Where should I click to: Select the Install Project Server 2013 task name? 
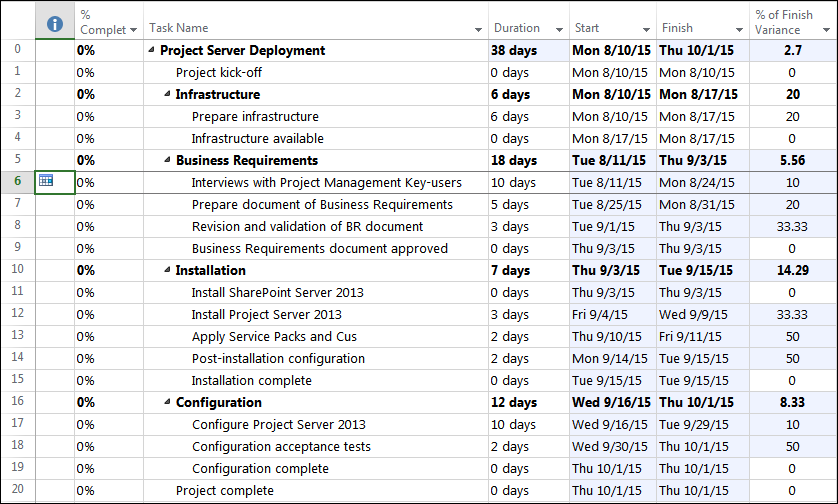pyautogui.click(x=266, y=314)
